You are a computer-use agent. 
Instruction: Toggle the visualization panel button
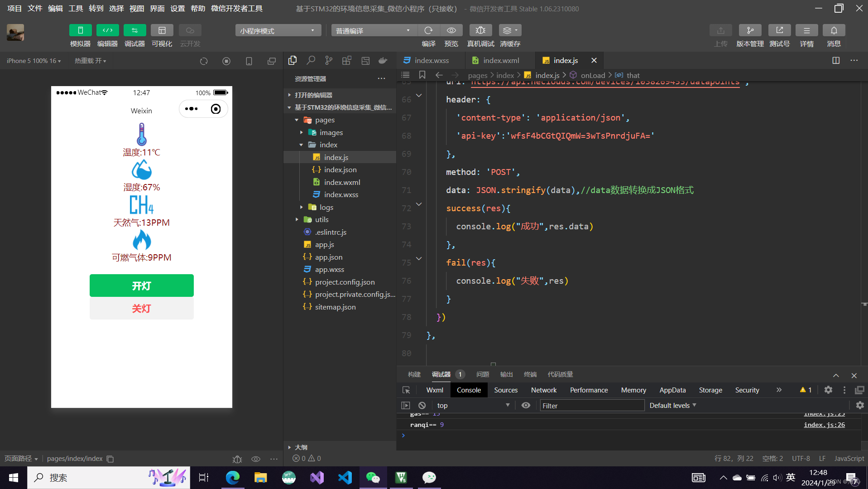click(162, 30)
